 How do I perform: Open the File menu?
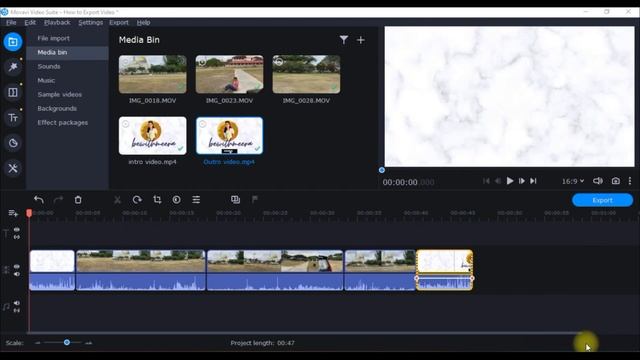tap(11, 22)
